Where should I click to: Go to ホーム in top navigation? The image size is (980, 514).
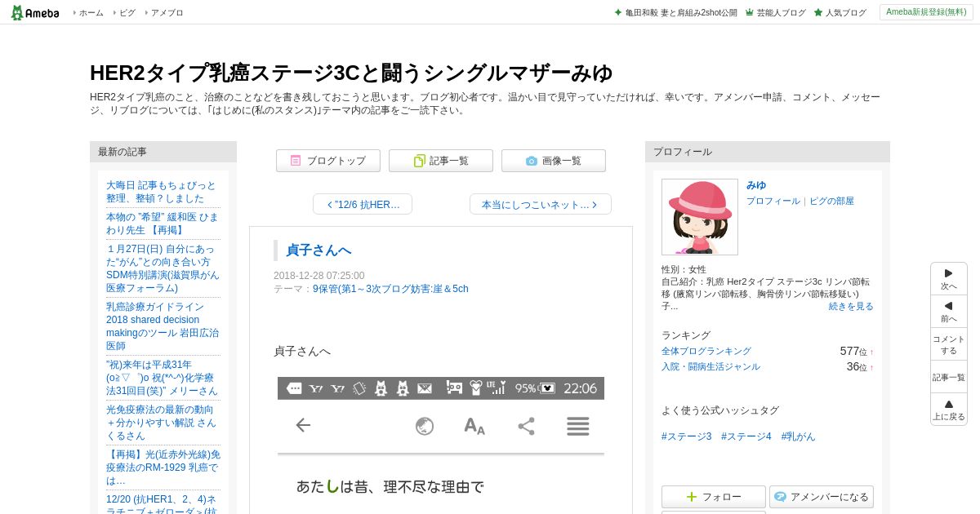click(x=91, y=13)
